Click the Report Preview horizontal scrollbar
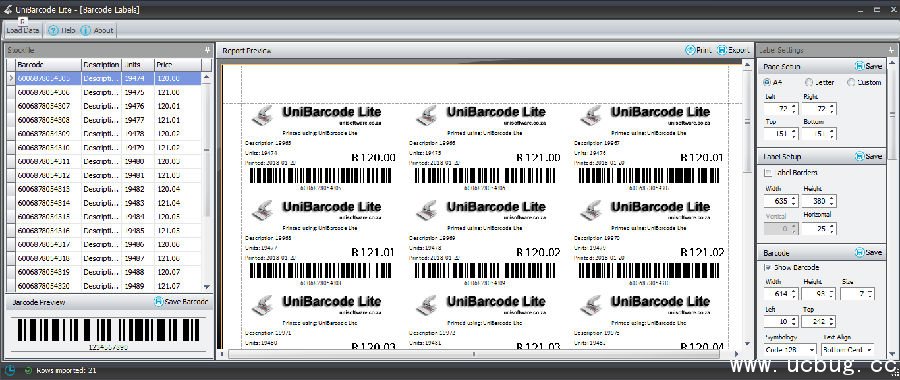 coord(474,354)
